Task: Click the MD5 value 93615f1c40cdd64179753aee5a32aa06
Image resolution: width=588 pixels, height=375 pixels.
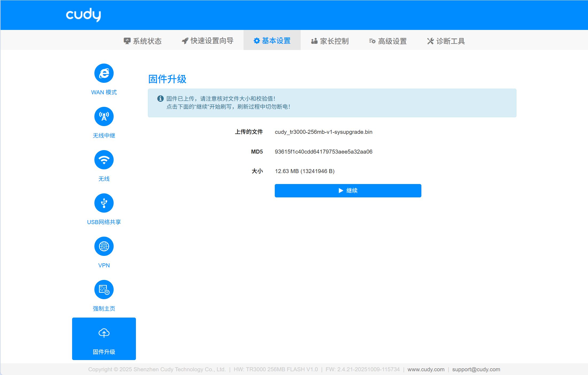Action: pyautogui.click(x=324, y=152)
